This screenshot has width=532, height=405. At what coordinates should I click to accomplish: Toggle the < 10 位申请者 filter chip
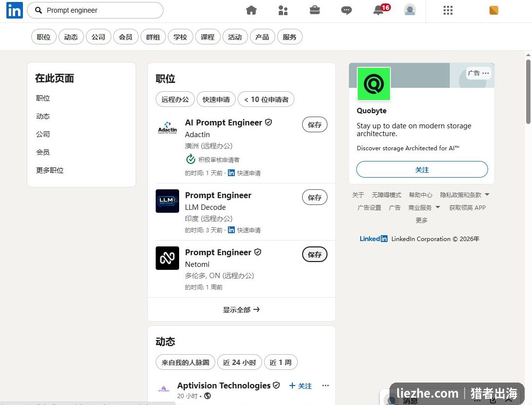tap(266, 100)
